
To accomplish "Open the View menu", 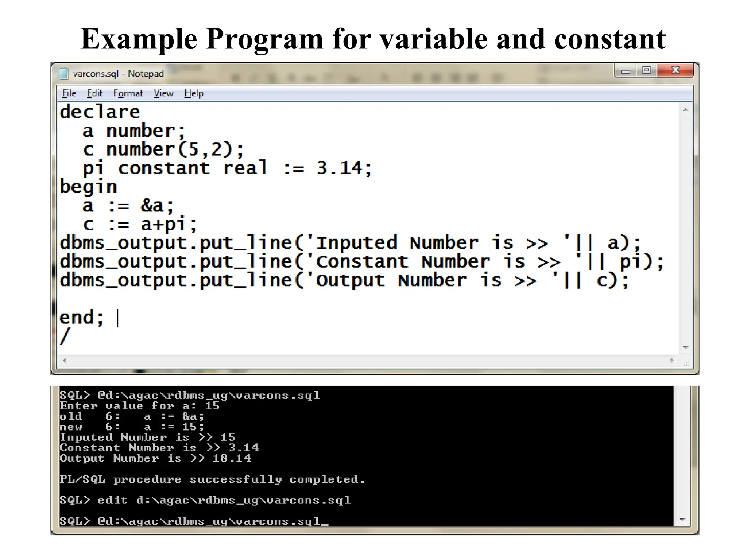I will pos(163,93).
